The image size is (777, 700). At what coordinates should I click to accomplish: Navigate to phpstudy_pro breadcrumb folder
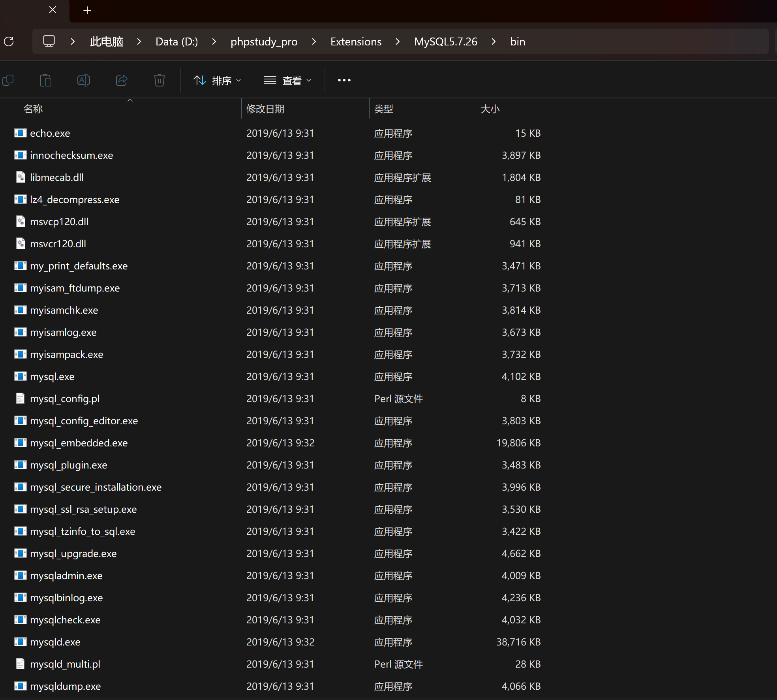(264, 41)
